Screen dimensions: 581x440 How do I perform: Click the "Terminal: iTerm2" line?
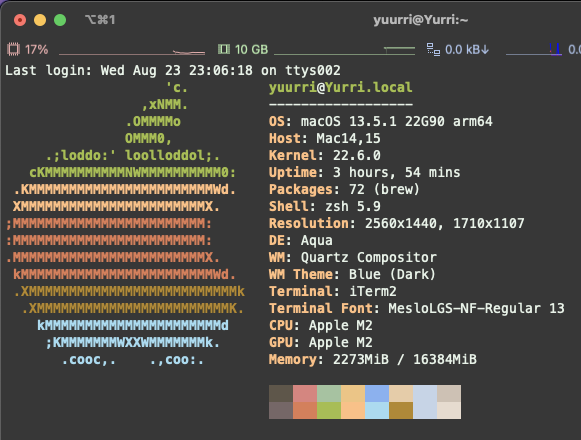[333, 291]
